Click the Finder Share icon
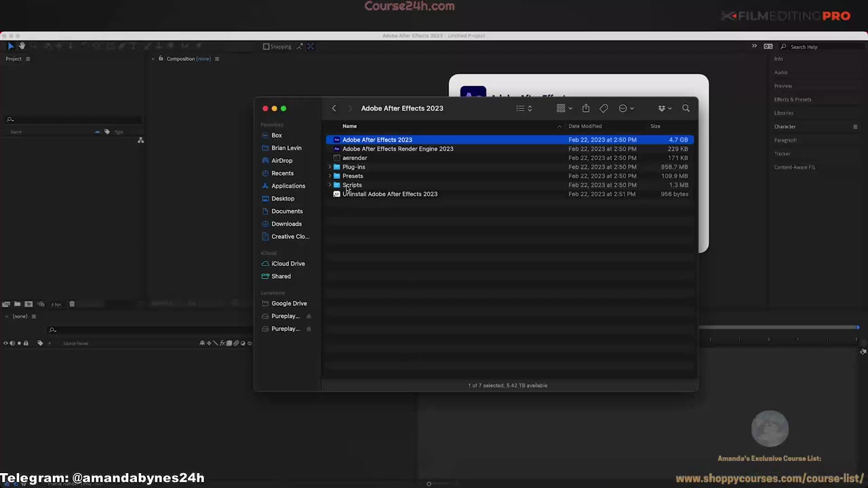This screenshot has width=868, height=488. (x=586, y=108)
